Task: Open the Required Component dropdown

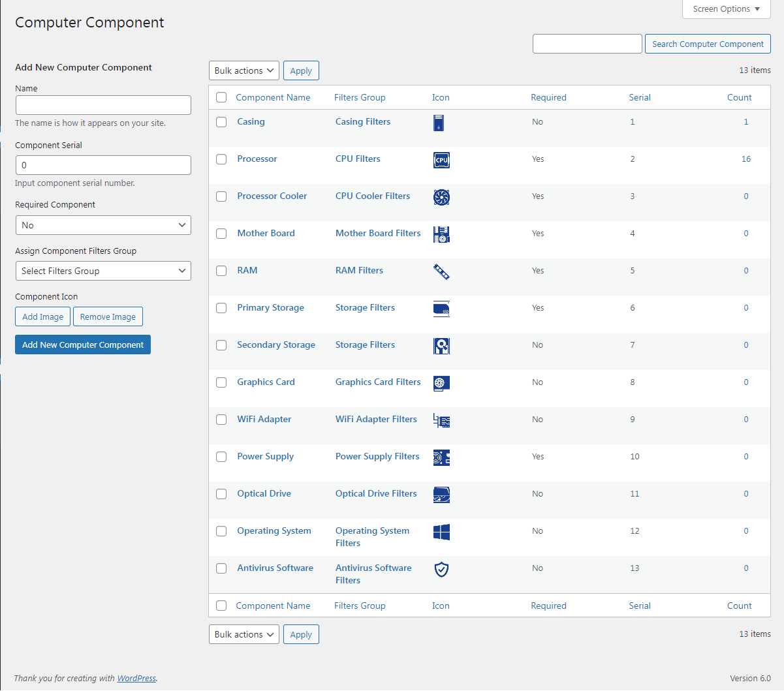Action: (103, 225)
